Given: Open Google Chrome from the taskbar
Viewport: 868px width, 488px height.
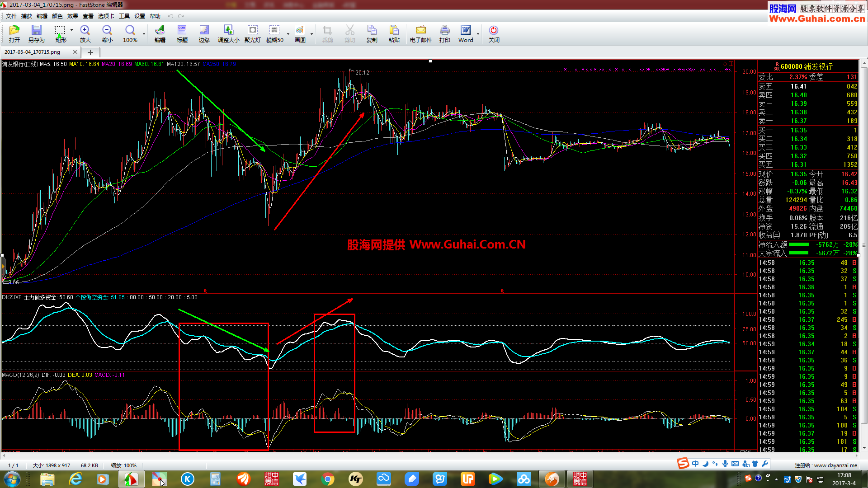Looking at the screenshot, I should [x=328, y=479].
